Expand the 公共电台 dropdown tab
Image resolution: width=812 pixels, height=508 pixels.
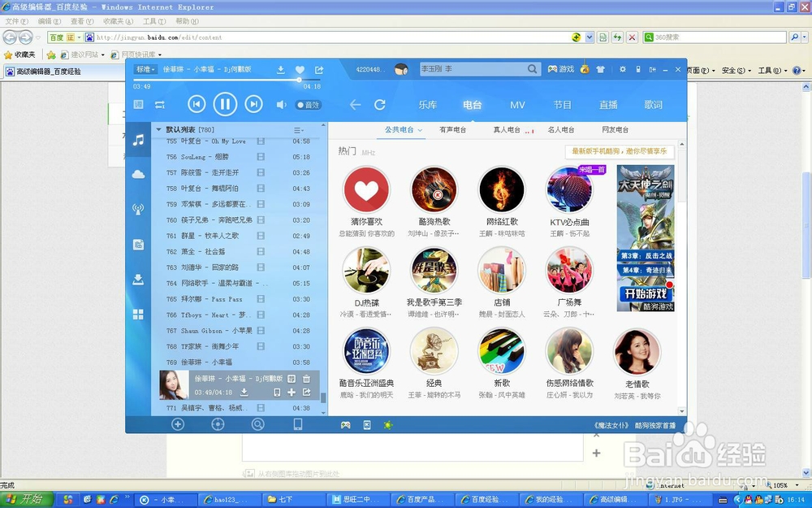point(403,129)
